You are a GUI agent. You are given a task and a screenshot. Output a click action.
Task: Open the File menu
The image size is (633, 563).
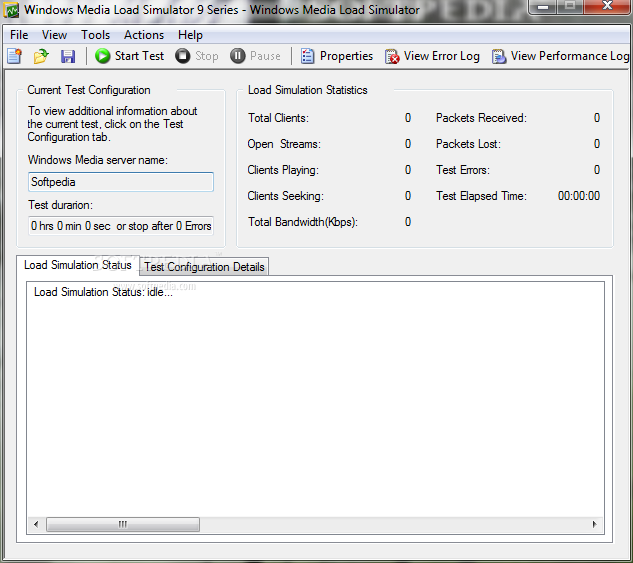(19, 35)
